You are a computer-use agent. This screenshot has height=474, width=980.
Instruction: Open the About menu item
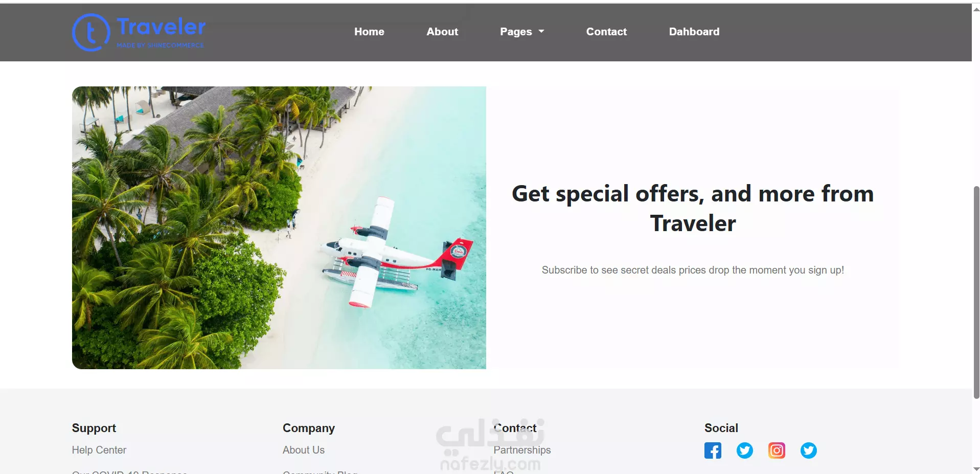(442, 32)
